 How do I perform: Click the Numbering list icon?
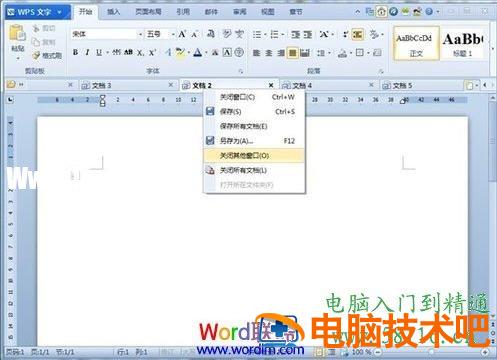point(274,34)
